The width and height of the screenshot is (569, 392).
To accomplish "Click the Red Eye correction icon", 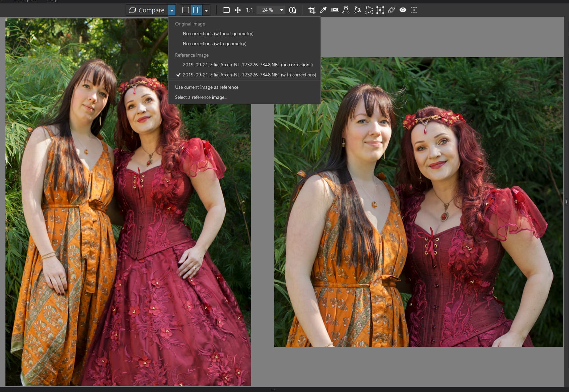I will click(403, 10).
